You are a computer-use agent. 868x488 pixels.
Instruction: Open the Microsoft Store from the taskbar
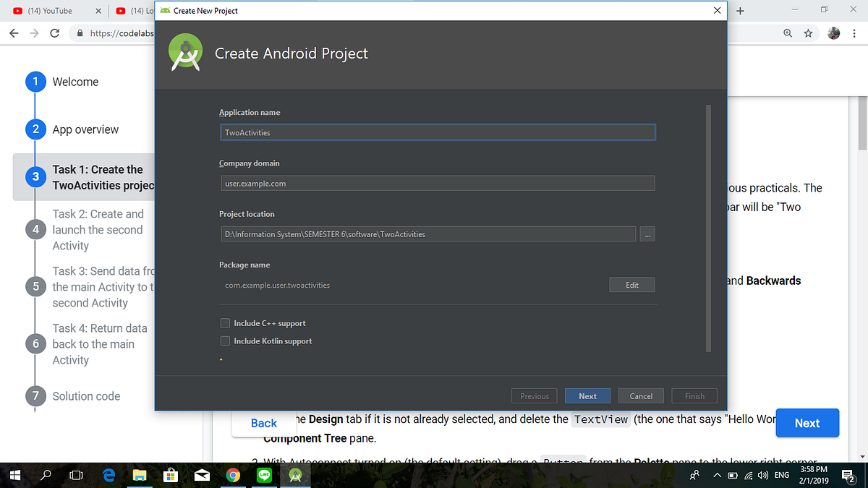pos(171,475)
